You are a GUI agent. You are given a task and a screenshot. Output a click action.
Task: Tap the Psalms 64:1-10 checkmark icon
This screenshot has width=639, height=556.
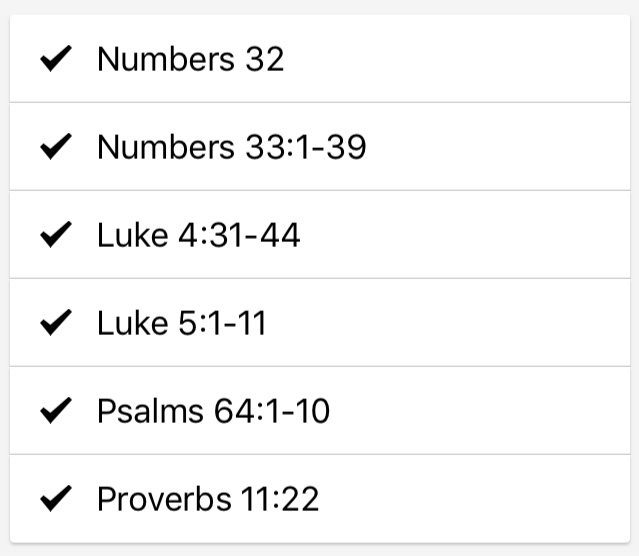click(55, 411)
